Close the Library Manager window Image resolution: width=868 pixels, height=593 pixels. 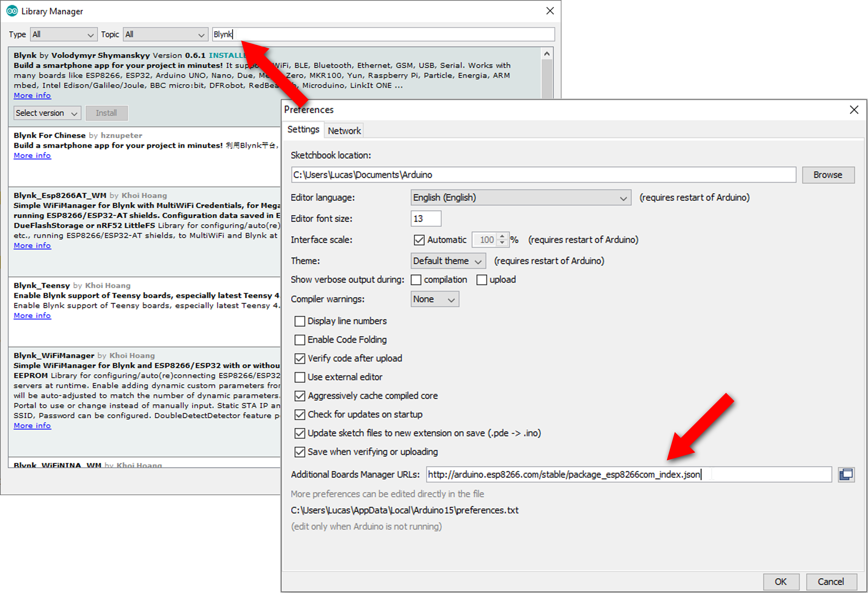coord(550,11)
